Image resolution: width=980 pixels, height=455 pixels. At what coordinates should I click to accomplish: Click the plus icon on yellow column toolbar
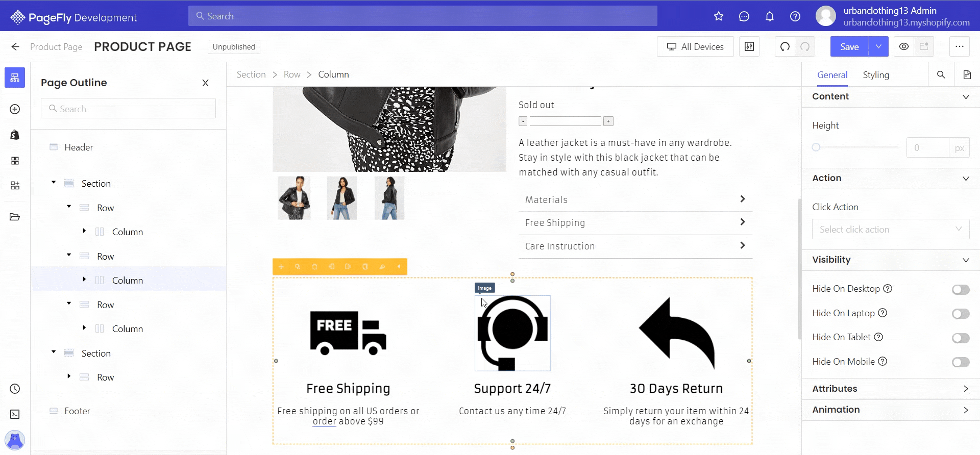281,267
